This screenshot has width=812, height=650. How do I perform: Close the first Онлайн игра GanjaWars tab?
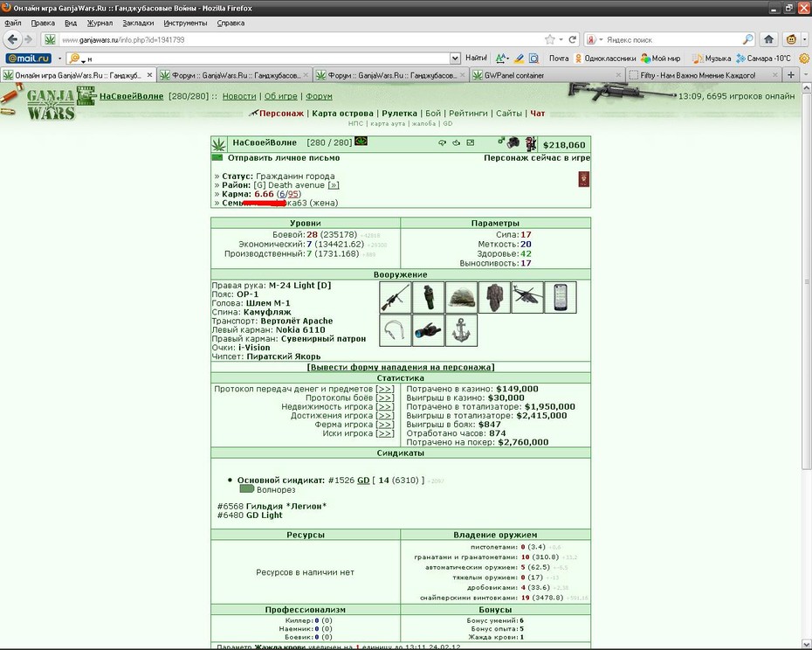(149, 75)
